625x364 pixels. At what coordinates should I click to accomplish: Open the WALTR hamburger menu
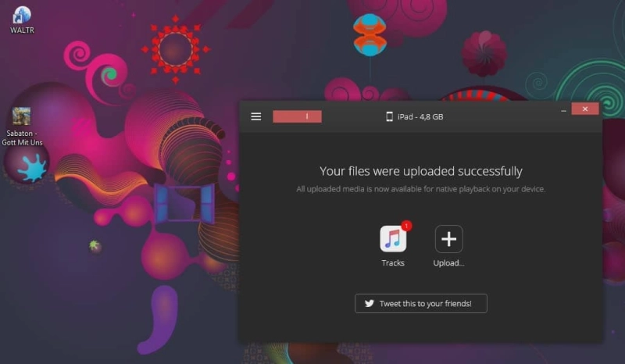coord(256,116)
